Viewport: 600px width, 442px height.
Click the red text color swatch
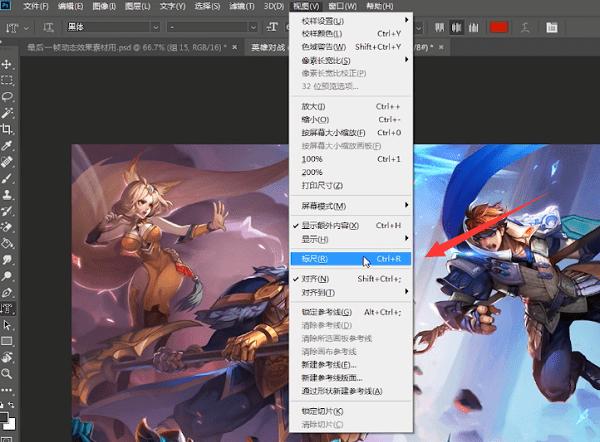499,28
